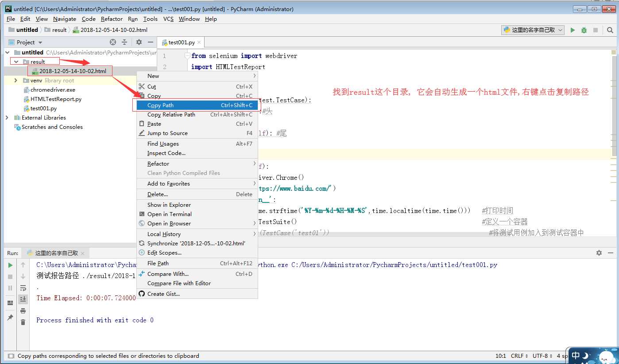Collapse the result folder

tap(16, 62)
